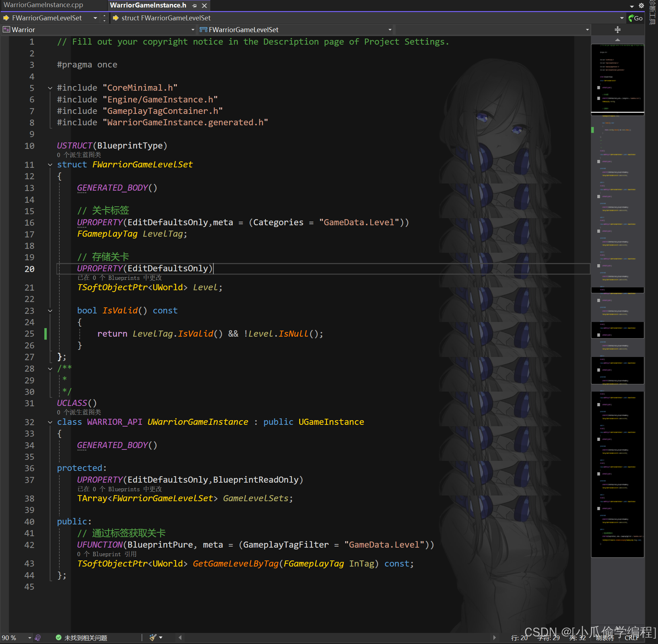
Task: Click the horizontal scrollbar left arrow
Action: [180, 637]
